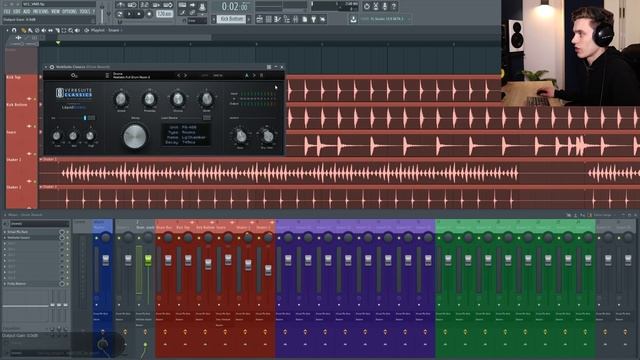The image size is (640, 360).
Task: Open the OPTIONS menu
Action: [x=69, y=12]
